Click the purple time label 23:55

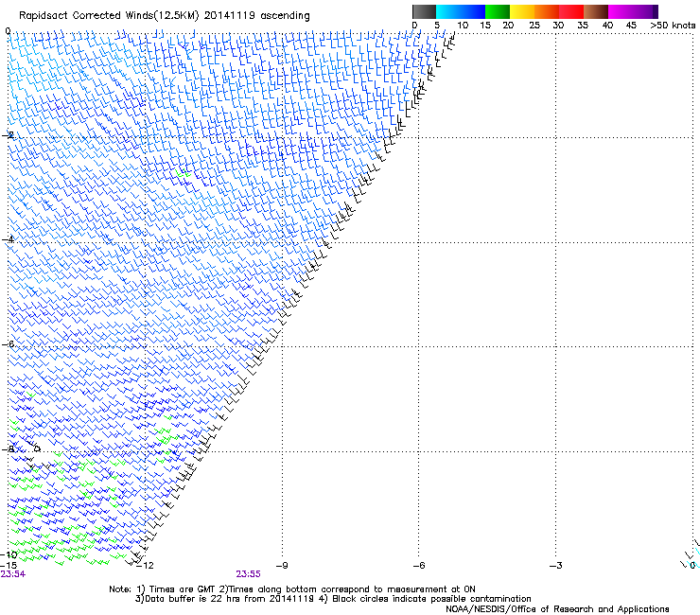248,574
